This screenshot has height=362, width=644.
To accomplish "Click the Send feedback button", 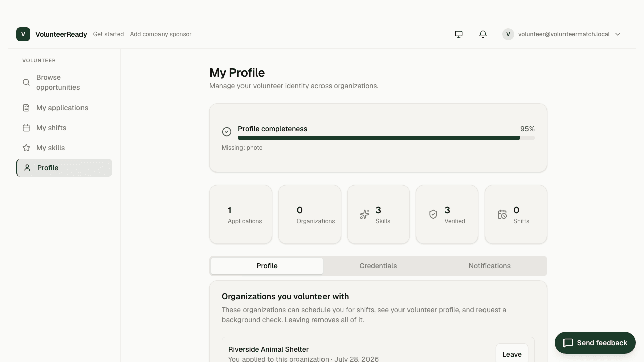I will click(595, 343).
